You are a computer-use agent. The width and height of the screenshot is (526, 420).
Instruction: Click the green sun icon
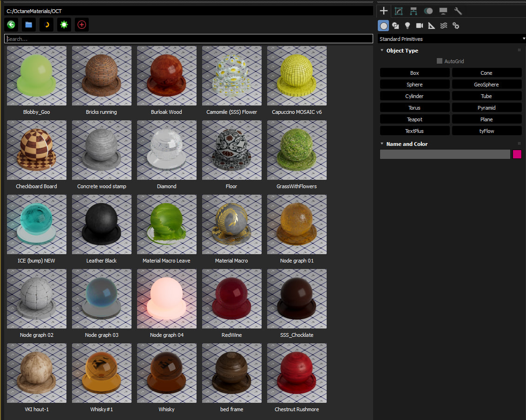pos(64,25)
